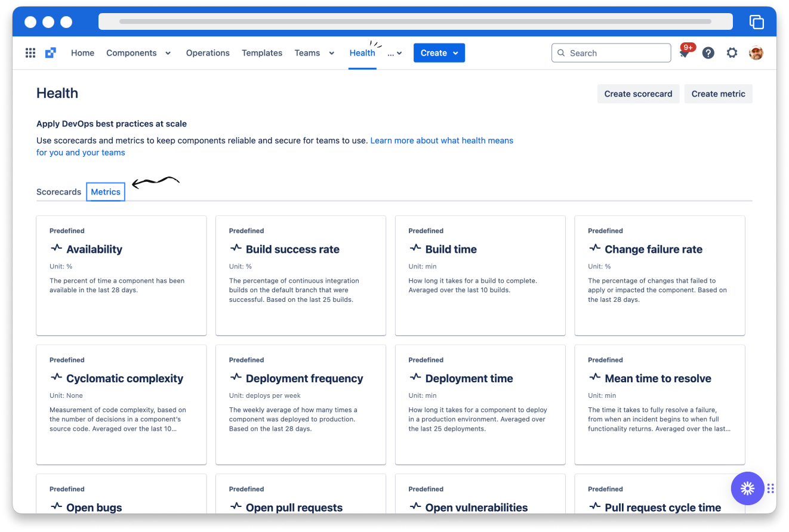
Task: Open the Availability metric title
Action: [94, 249]
